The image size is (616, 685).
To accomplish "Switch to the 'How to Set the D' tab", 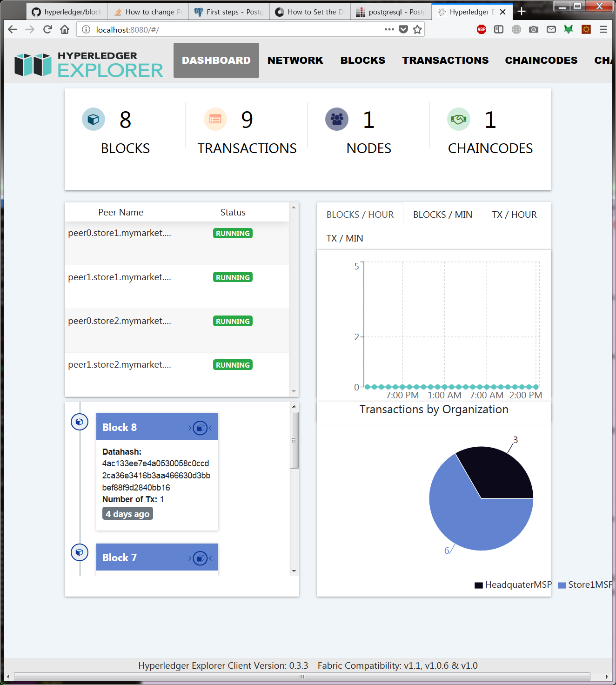I will (x=310, y=12).
